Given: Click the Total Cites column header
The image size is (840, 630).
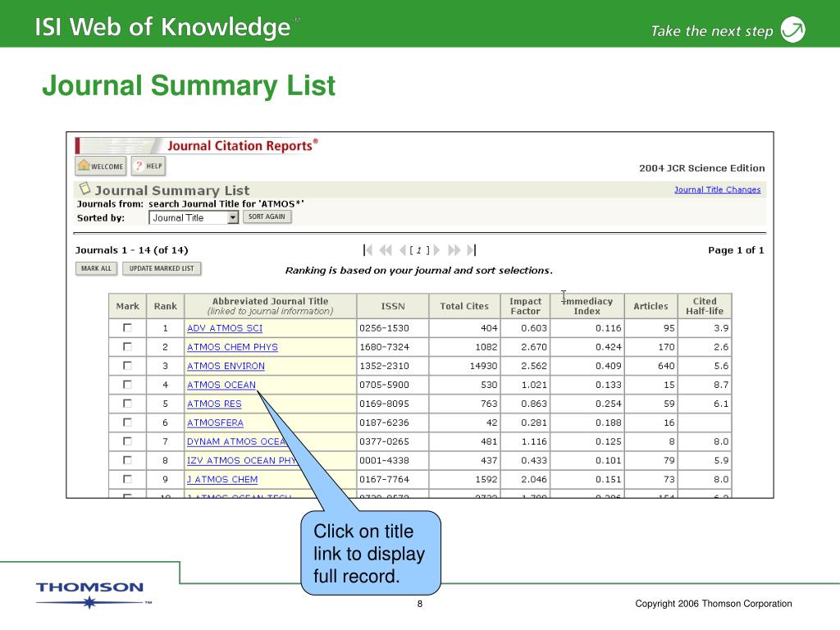Looking at the screenshot, I should point(464,306).
